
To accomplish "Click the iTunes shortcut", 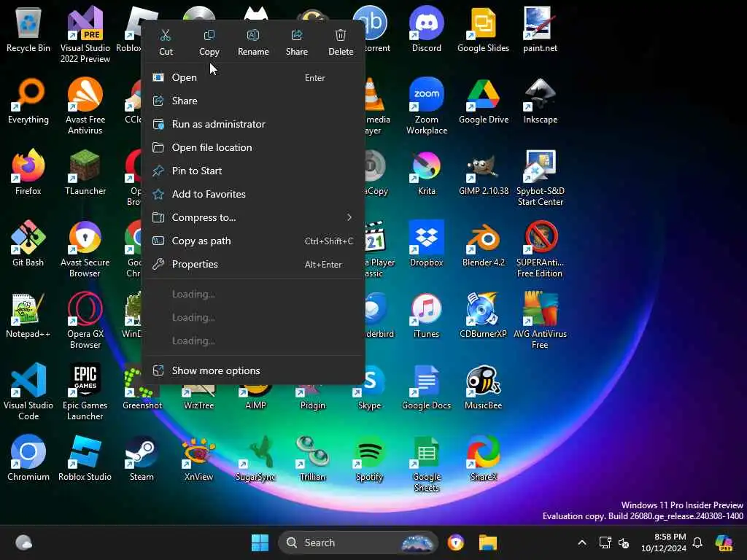I will coord(426,315).
